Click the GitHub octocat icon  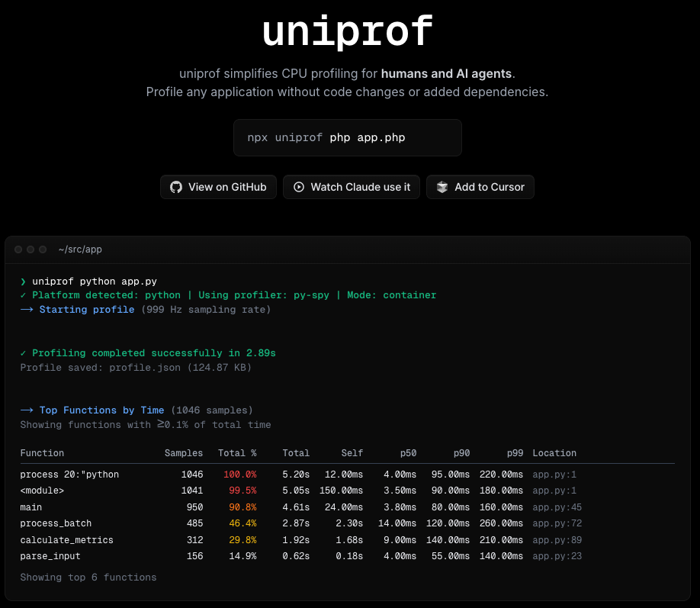[x=176, y=187]
